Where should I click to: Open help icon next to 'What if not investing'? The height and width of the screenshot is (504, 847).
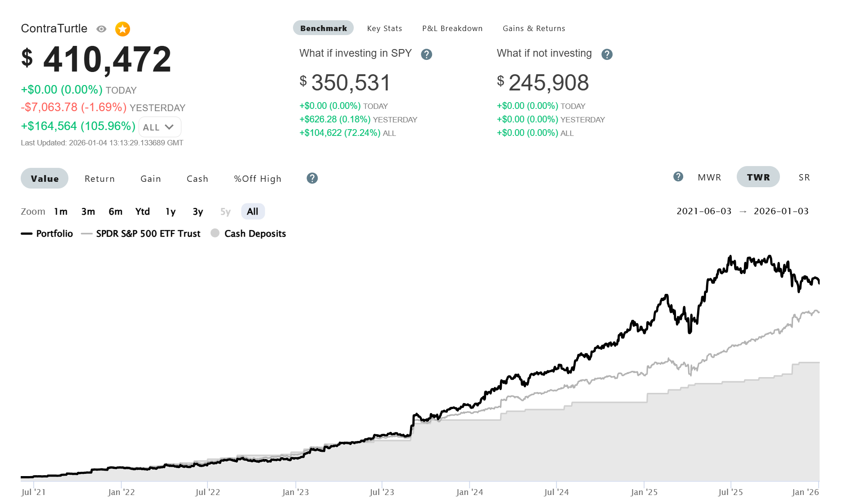[607, 54]
